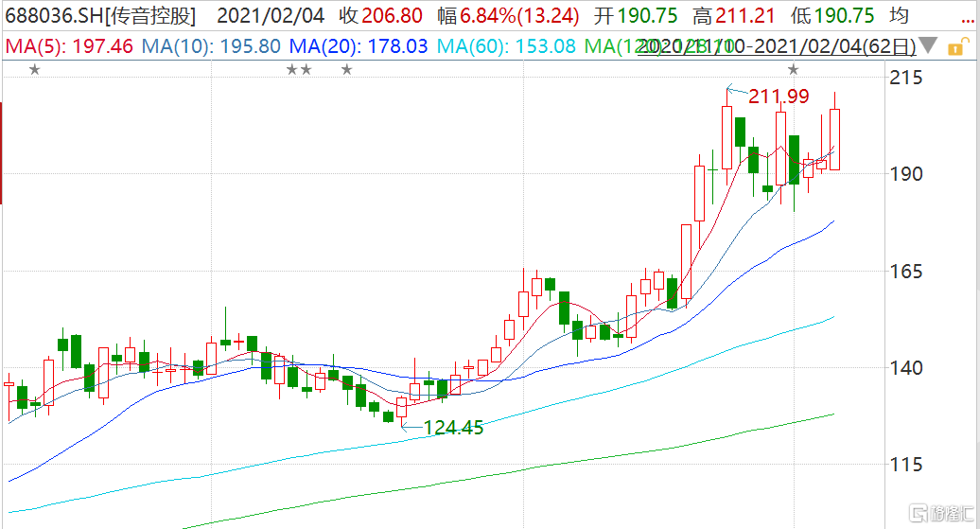Click the high price 高 211.21
980x529 pixels.
point(734,16)
